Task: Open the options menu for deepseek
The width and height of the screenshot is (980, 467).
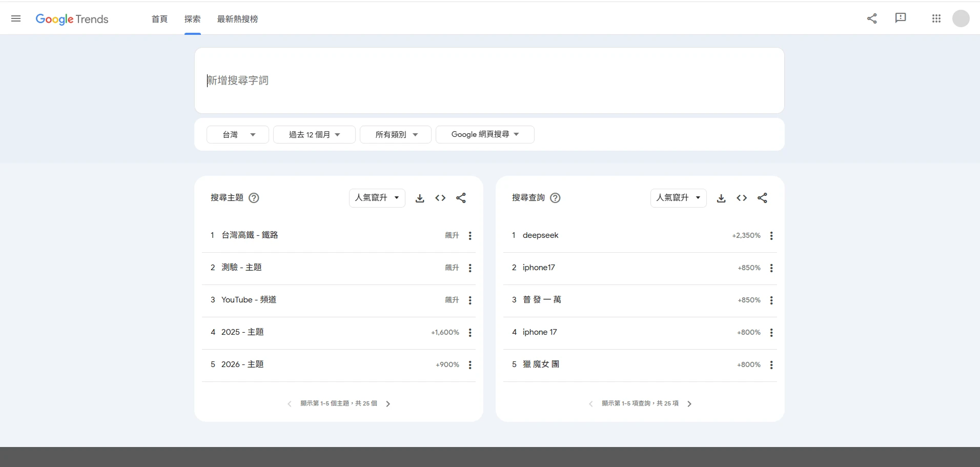Action: (771, 236)
